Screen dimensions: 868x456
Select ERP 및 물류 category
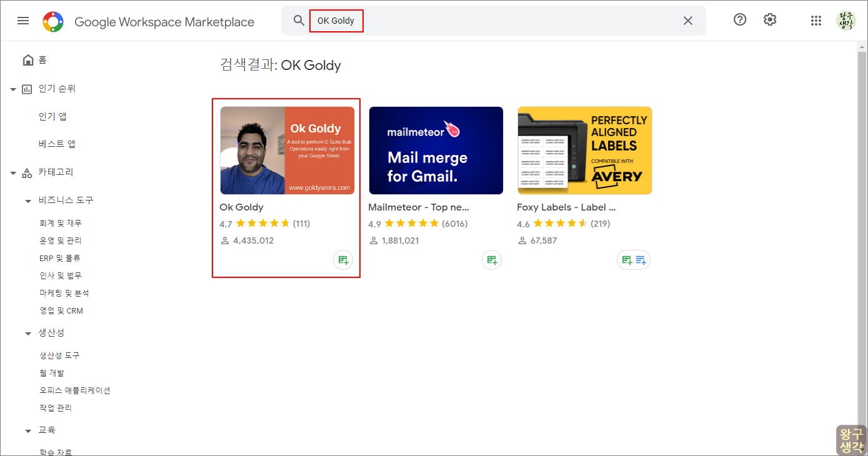(x=60, y=258)
